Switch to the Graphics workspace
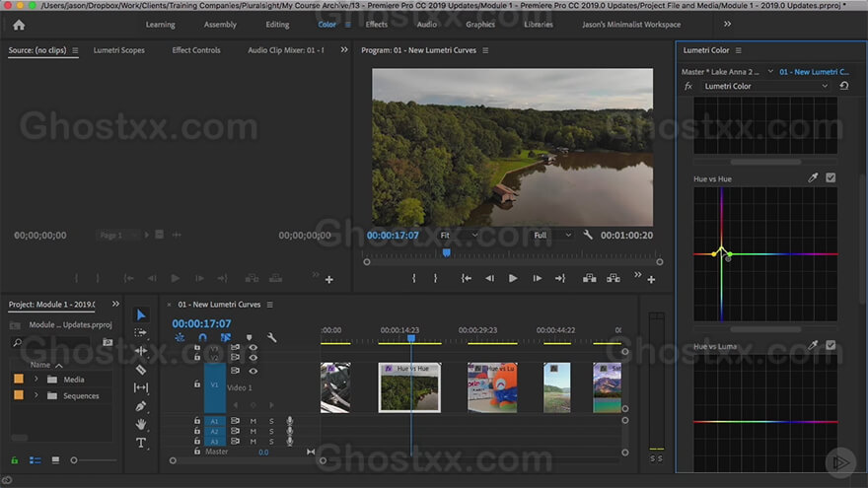 (480, 25)
